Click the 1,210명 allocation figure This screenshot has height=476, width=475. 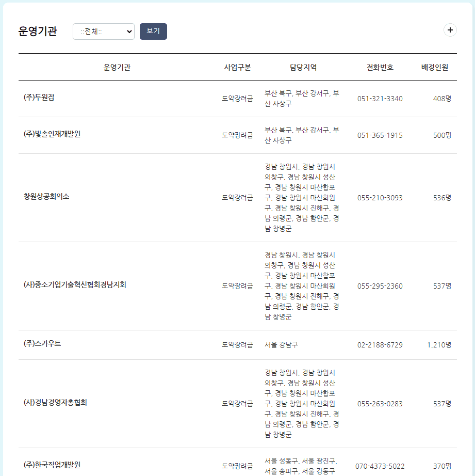point(439,344)
